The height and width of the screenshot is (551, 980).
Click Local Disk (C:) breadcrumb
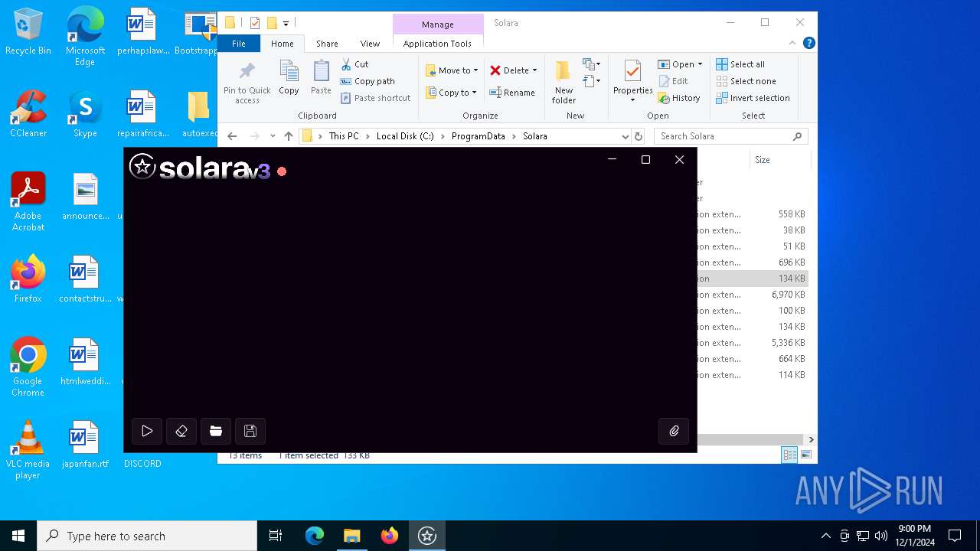[405, 136]
